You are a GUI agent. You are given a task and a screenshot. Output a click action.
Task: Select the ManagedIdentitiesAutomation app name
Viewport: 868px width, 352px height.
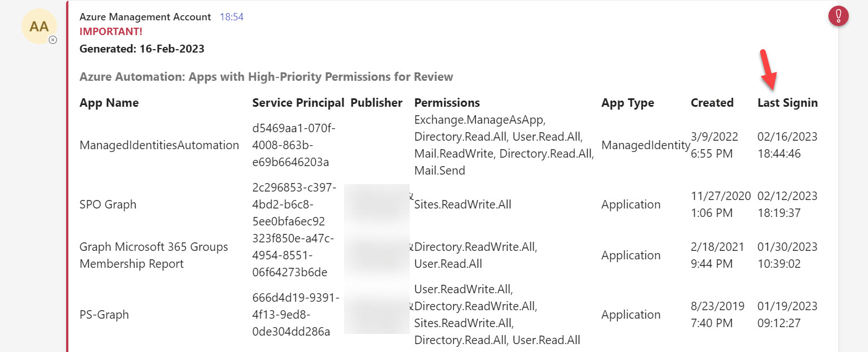click(158, 145)
